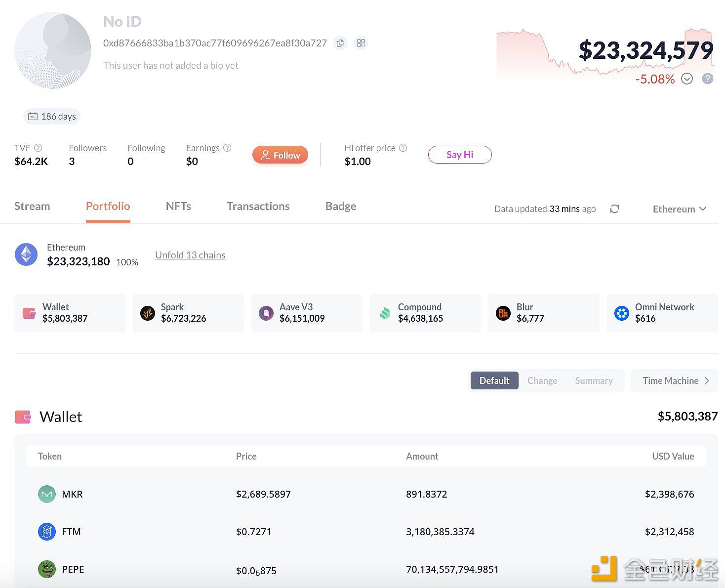Open the Ethereum chain dropdown
This screenshot has width=725, height=588.
coord(679,209)
